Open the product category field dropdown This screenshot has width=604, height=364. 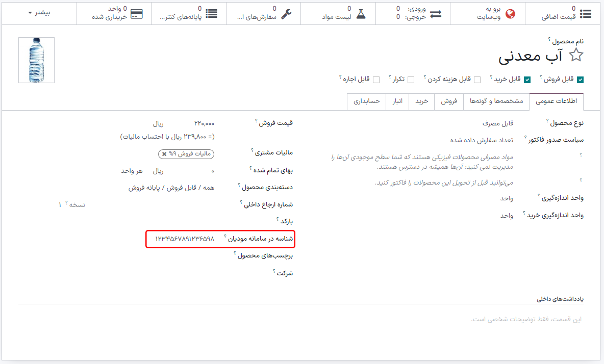[171, 188]
